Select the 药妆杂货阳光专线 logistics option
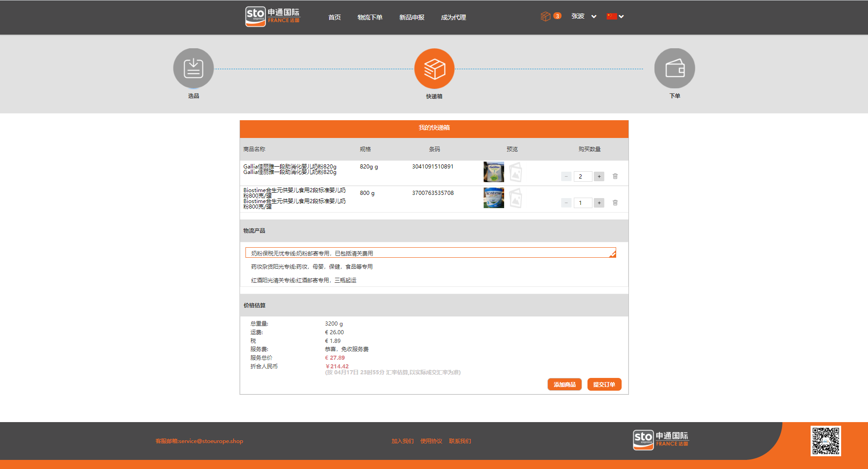 [312, 267]
